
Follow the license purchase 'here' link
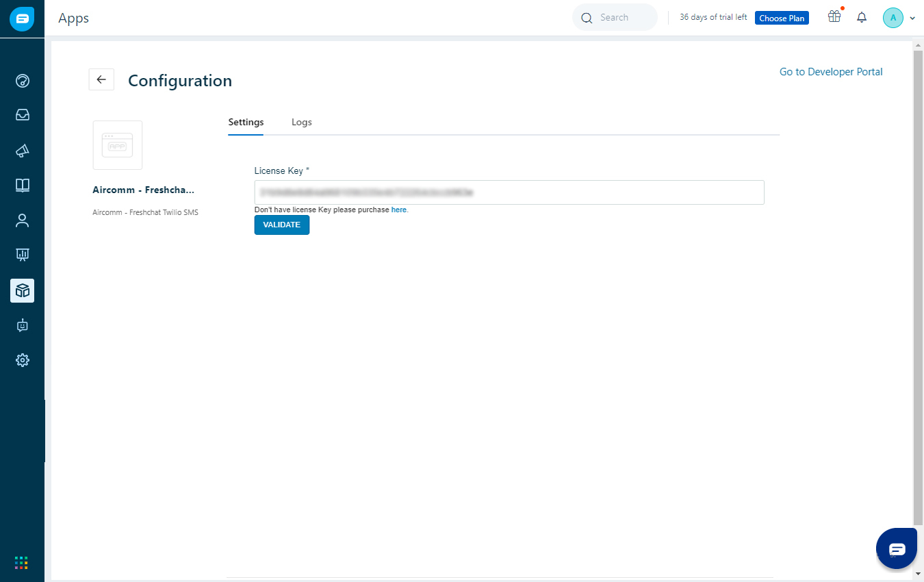click(x=399, y=210)
